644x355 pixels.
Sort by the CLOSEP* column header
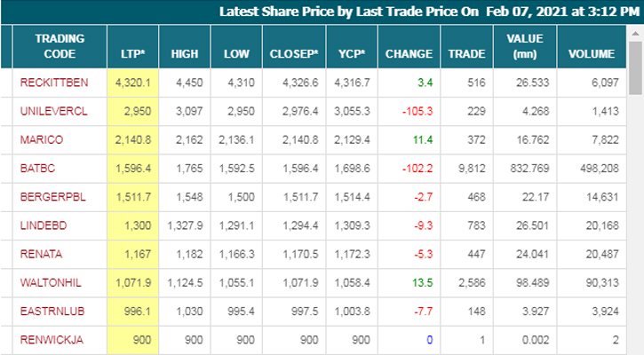[x=294, y=54]
